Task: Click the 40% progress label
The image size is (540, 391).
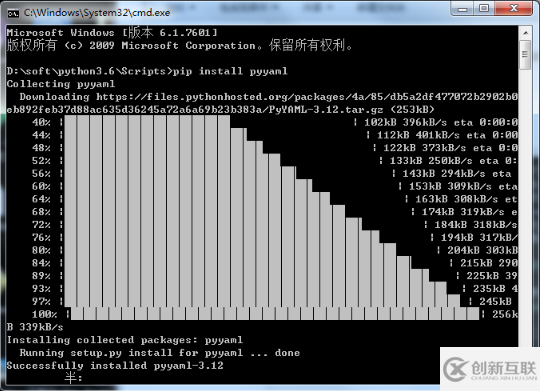Action: pyautogui.click(x=41, y=122)
